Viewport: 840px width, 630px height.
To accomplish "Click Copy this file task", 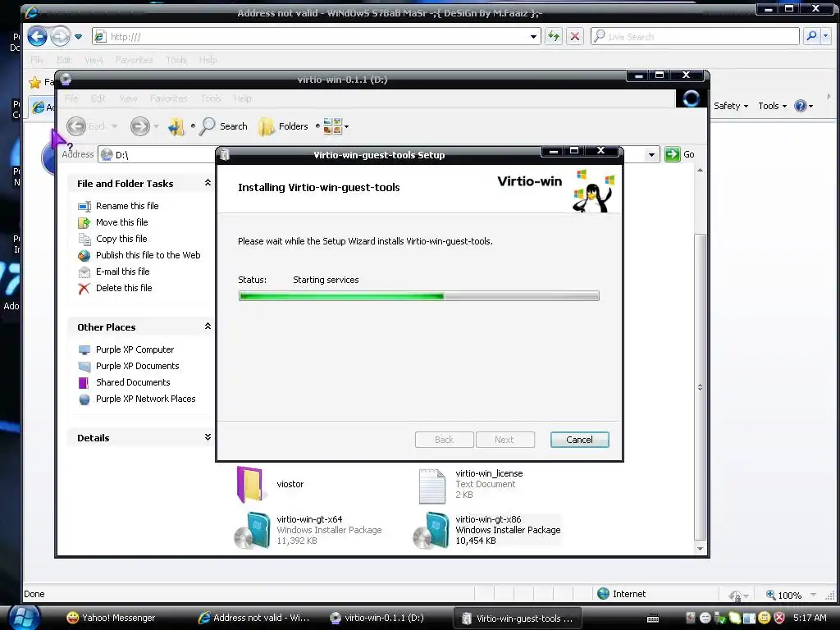I will coord(121,239).
